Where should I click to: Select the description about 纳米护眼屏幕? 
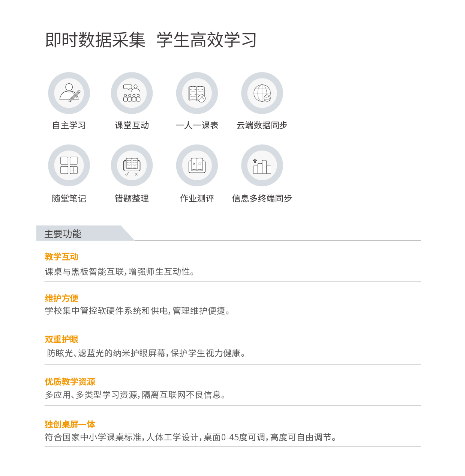[147, 353]
